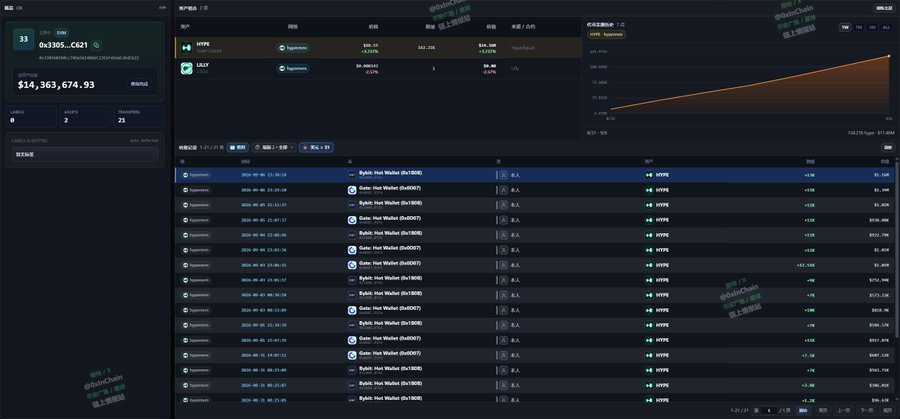The image size is (900, 419).
Task: Click the Bybit icon in the 23:30:18 transfer row
Action: click(352, 175)
